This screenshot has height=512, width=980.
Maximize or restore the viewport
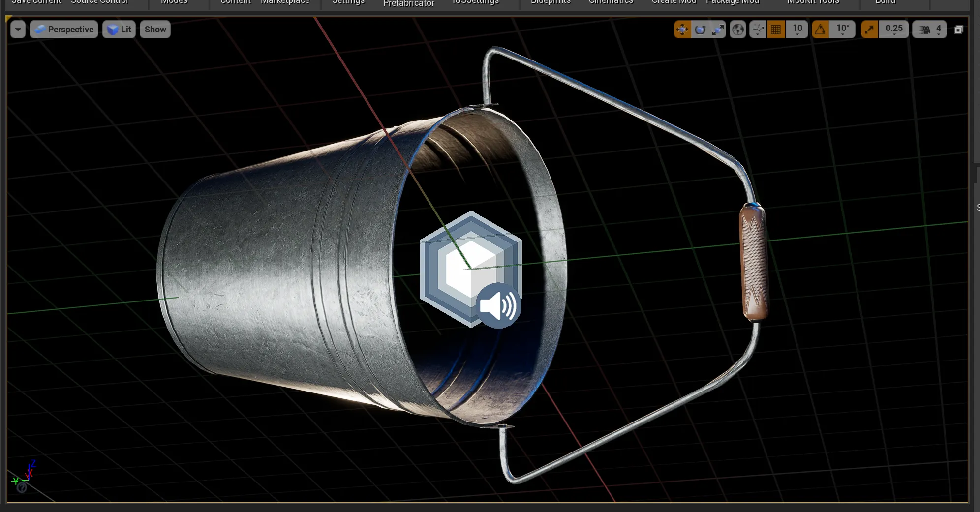tap(958, 30)
